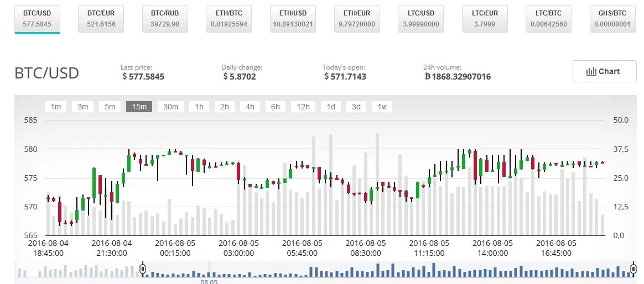The image size is (644, 284).
Task: Click the left range slider handle
Action: (143, 269)
